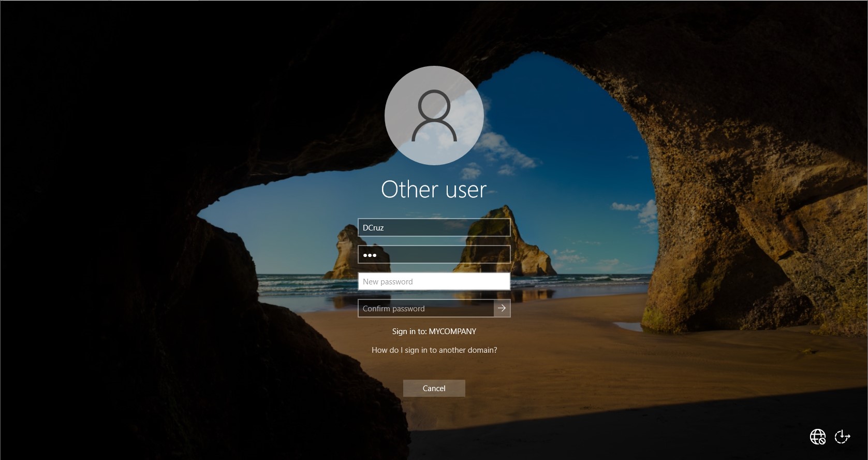Click the masked dots in the password box
This screenshot has height=460, width=868.
point(370,255)
